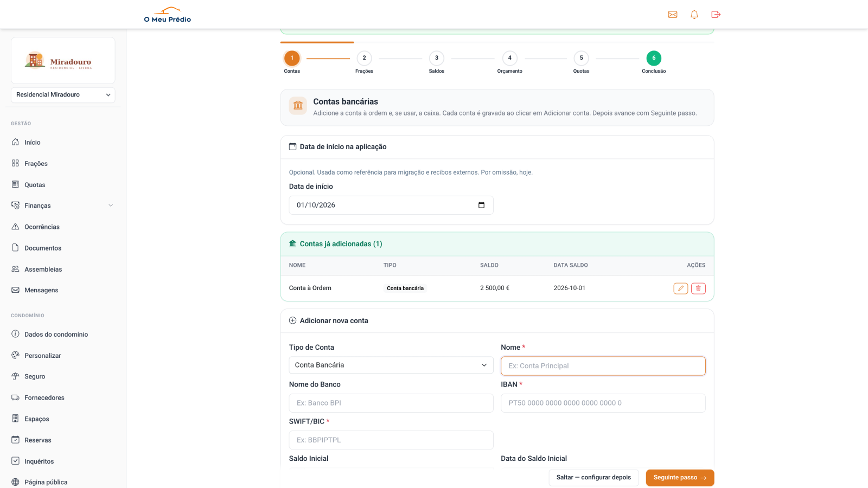Open the date picker calendar icon

click(x=481, y=205)
